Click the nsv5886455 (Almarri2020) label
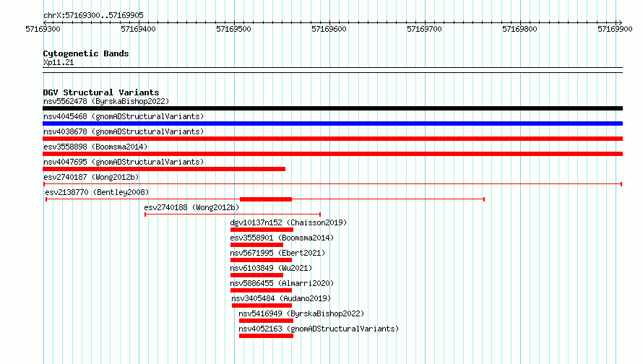Image resolution: width=643 pixels, height=364 pixels. (x=282, y=283)
